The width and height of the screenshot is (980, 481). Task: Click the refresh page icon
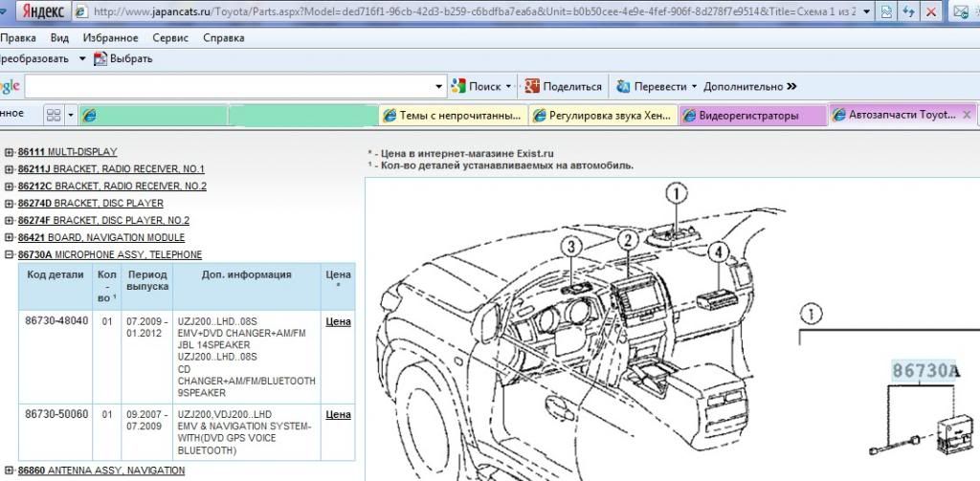[908, 11]
